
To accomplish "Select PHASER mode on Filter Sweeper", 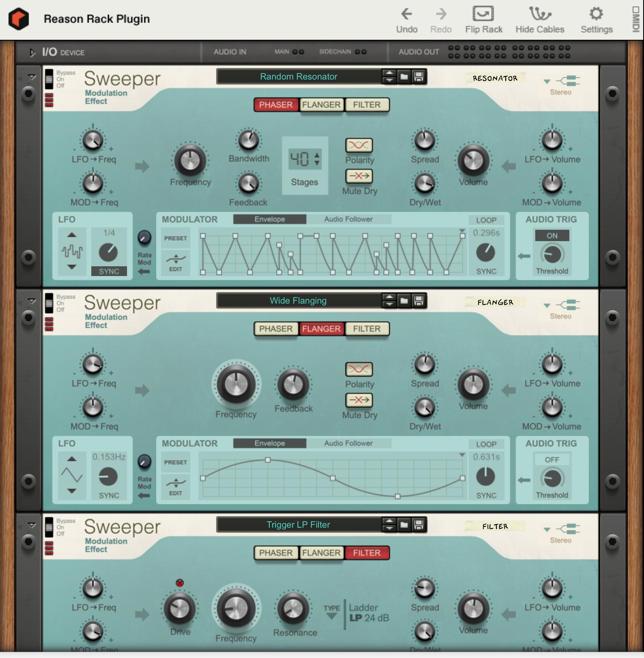I will [276, 553].
